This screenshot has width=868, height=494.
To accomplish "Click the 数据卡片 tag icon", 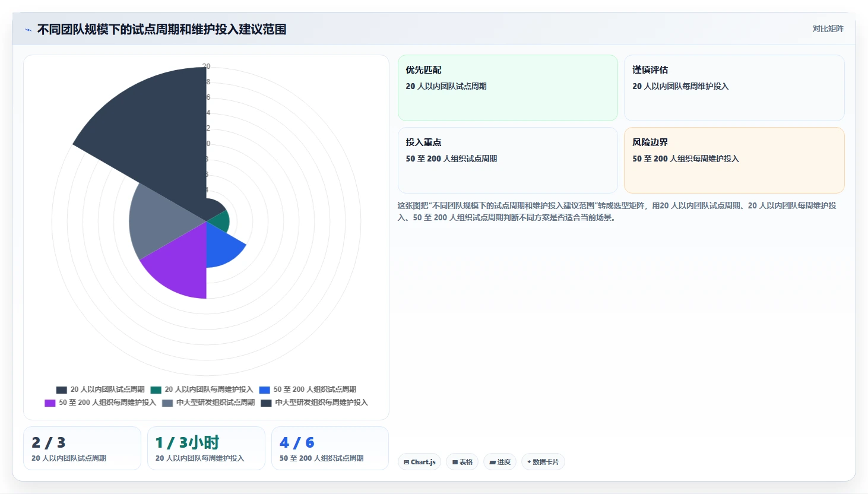I will tap(529, 462).
